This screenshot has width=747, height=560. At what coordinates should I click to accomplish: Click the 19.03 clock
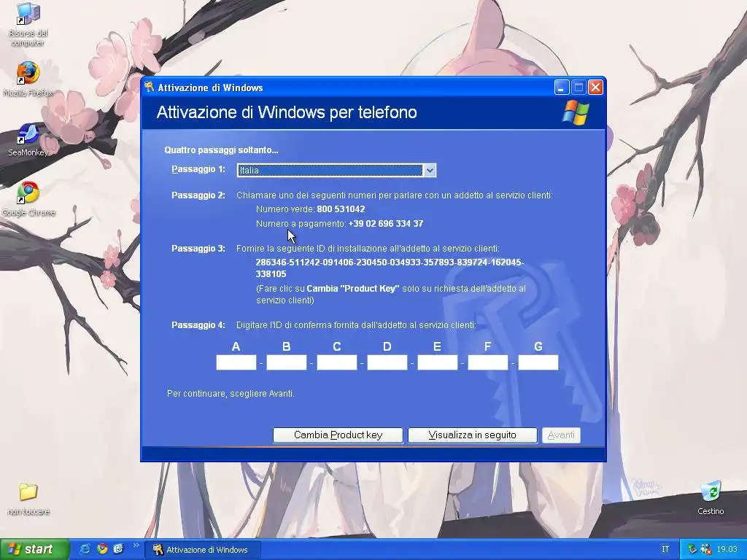tap(727, 550)
